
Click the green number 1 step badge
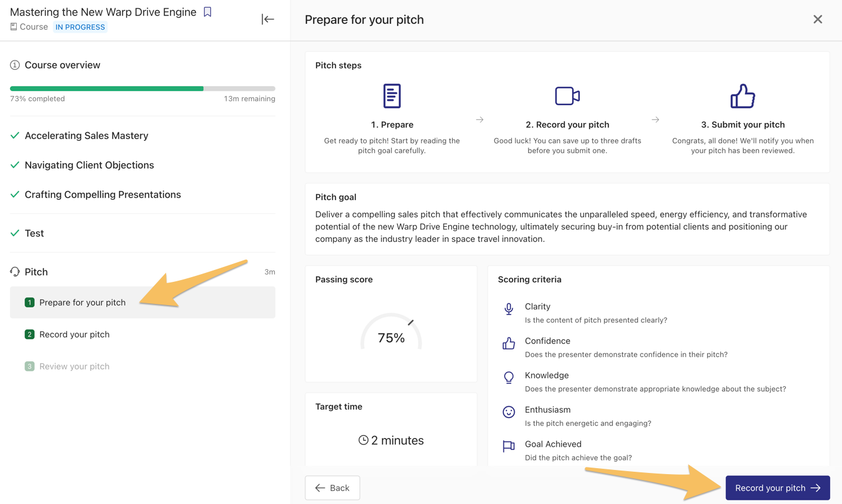click(x=29, y=302)
